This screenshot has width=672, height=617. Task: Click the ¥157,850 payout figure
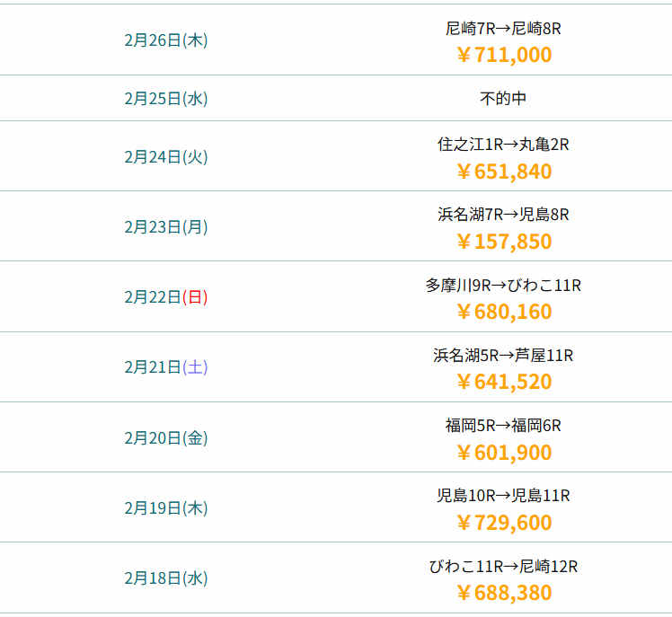pyautogui.click(x=503, y=242)
